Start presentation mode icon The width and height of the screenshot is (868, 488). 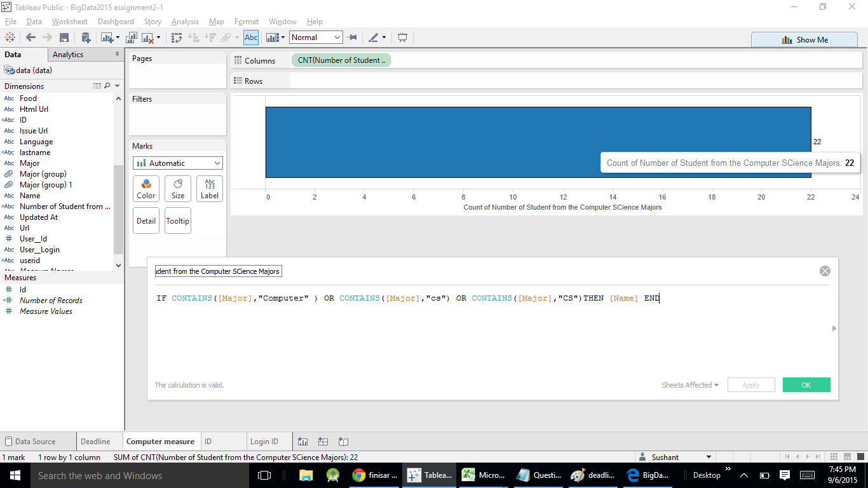402,37
